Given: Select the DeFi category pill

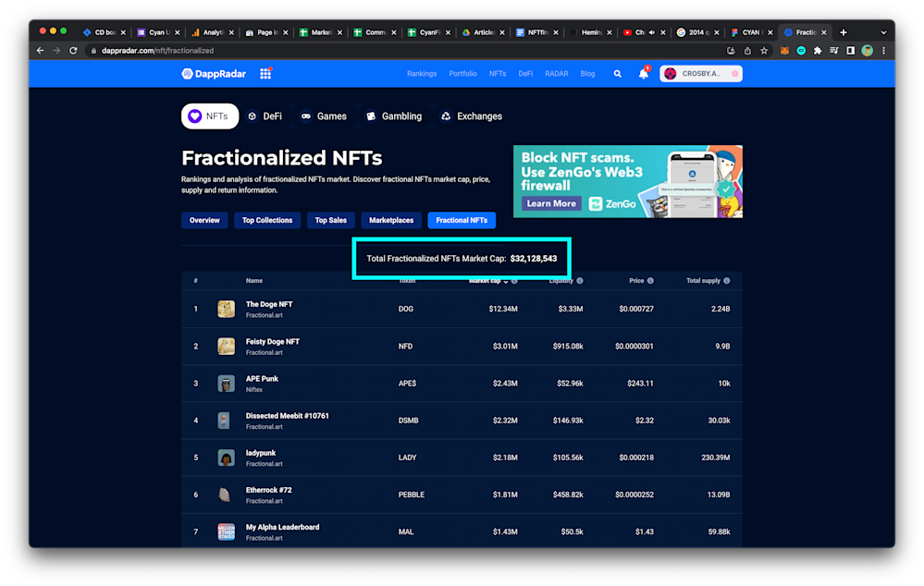Looking at the screenshot, I should tap(265, 116).
